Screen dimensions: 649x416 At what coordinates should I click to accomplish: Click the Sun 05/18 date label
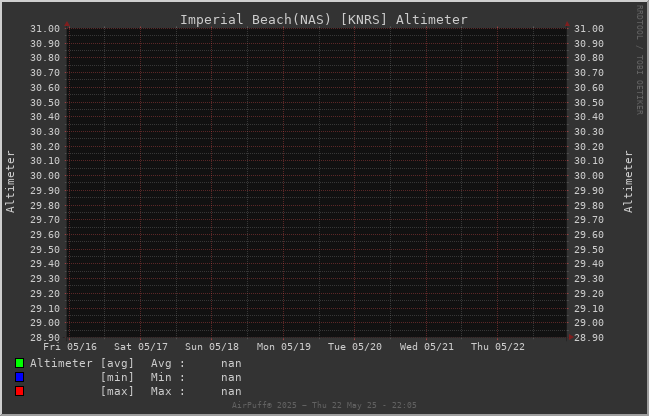(212, 346)
